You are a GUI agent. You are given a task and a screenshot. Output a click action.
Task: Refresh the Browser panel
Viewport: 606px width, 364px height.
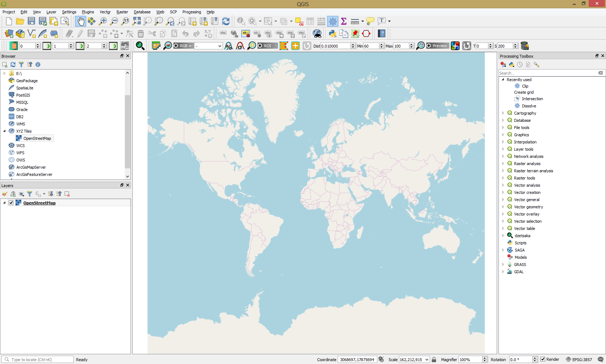click(13, 65)
